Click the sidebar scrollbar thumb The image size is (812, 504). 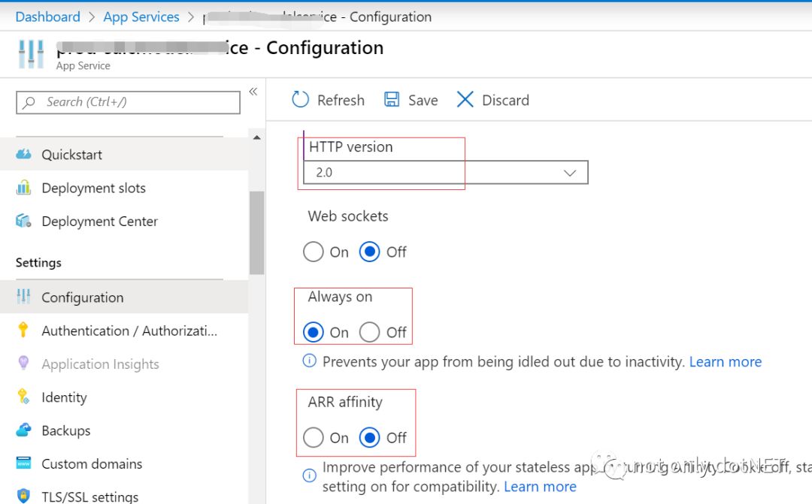point(256,233)
